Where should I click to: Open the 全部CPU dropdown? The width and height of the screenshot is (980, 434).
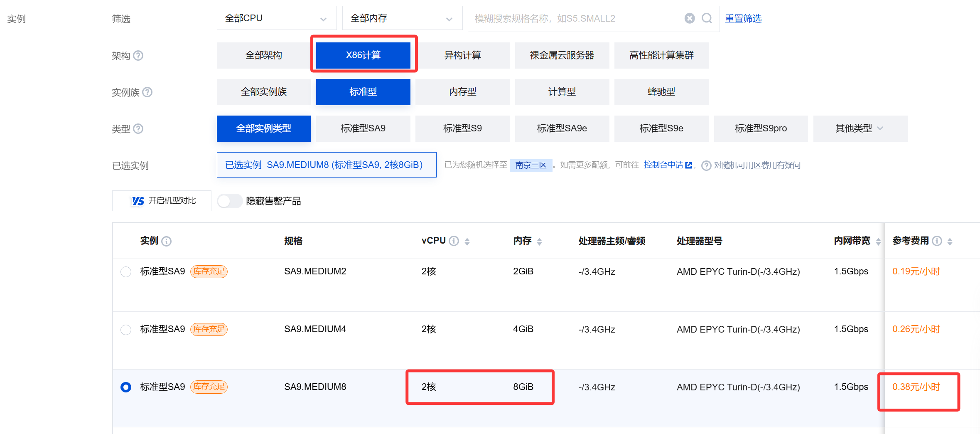point(277,18)
